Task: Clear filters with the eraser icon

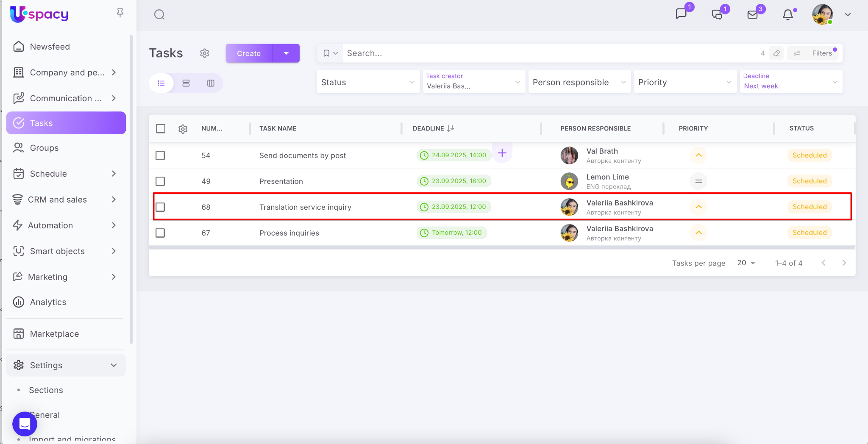Action: click(x=776, y=53)
